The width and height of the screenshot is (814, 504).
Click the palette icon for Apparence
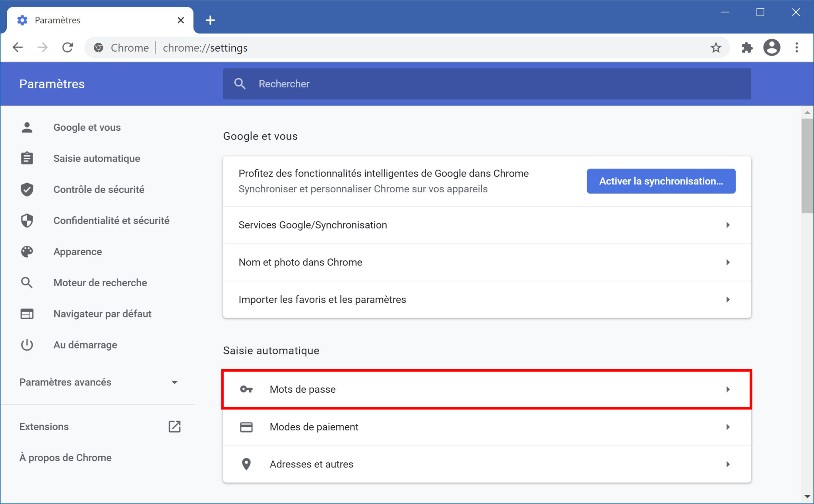(27, 252)
